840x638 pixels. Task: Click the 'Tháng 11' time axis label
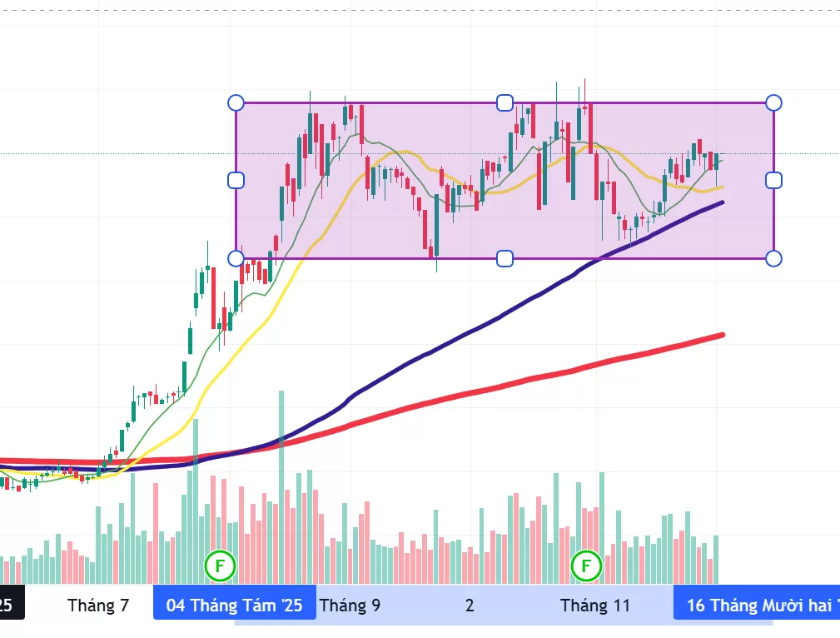(x=595, y=606)
